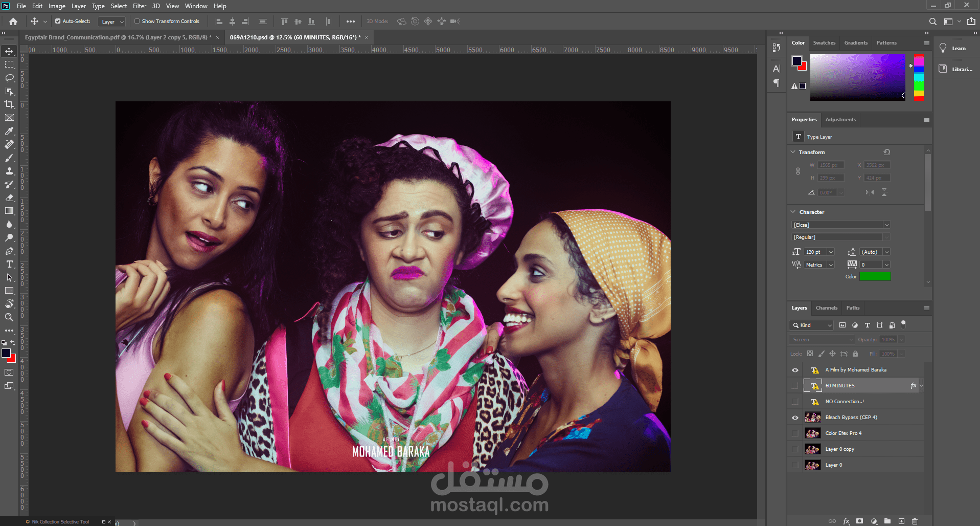Screen dimensions: 980x526
Task: Create a new group folder icon
Action: pyautogui.click(x=887, y=521)
